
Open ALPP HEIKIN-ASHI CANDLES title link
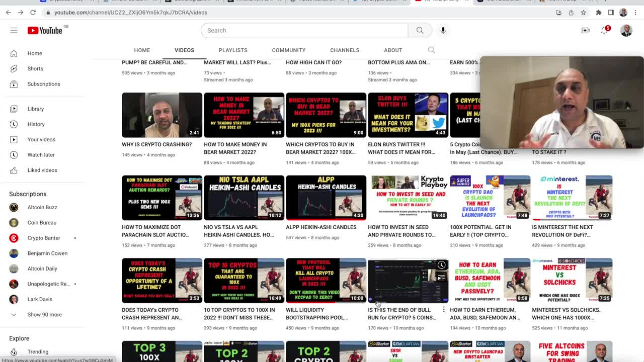click(x=321, y=227)
